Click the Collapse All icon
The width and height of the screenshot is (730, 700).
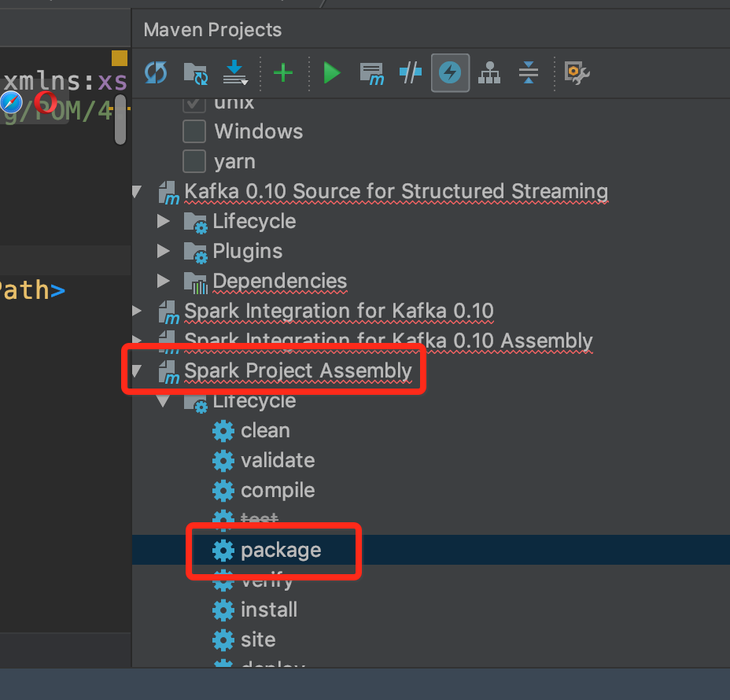pyautogui.click(x=529, y=72)
